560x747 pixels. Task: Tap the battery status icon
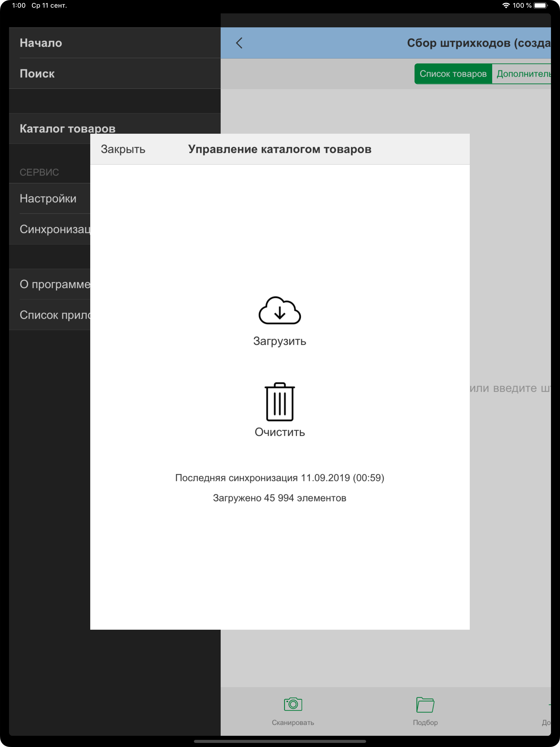[541, 5]
